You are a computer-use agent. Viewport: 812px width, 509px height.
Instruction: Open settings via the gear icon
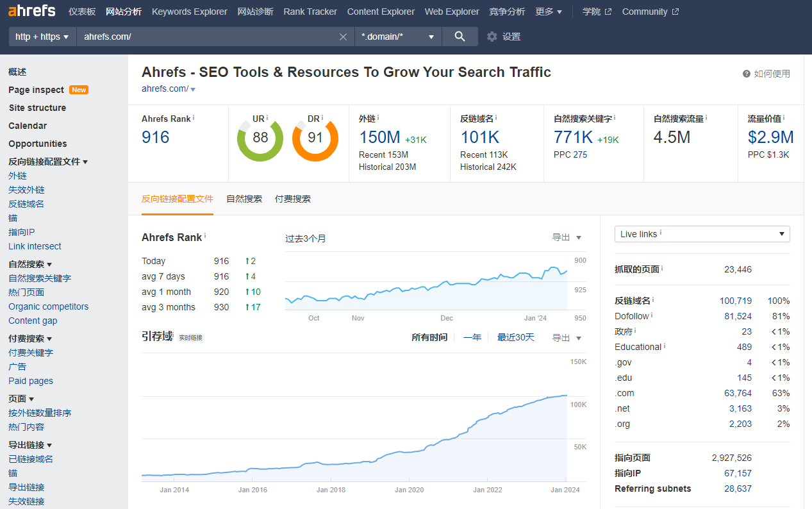pos(492,37)
